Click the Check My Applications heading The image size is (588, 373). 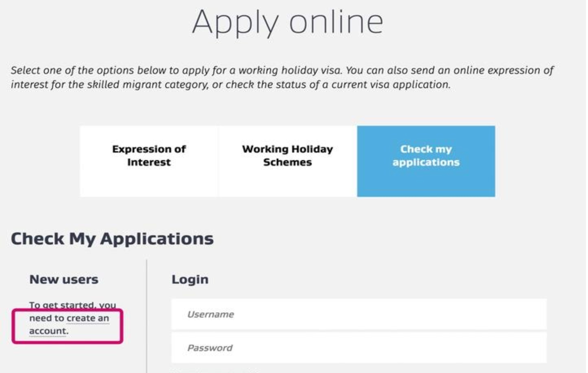pos(112,239)
